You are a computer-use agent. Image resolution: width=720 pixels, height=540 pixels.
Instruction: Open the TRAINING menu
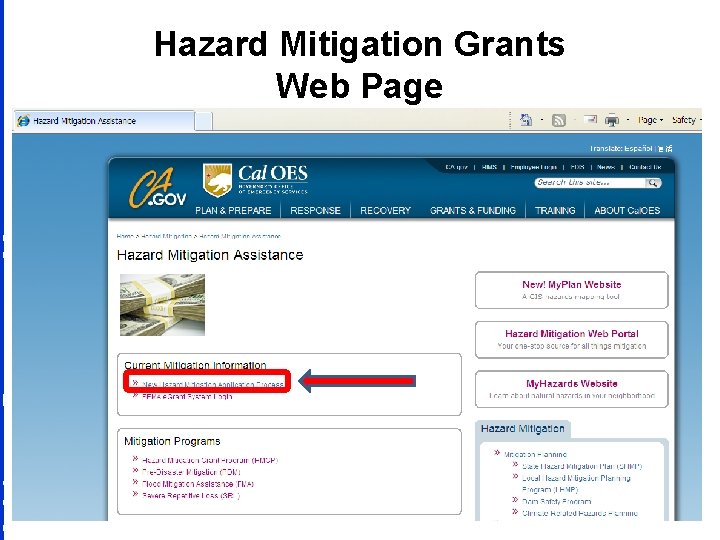click(555, 210)
